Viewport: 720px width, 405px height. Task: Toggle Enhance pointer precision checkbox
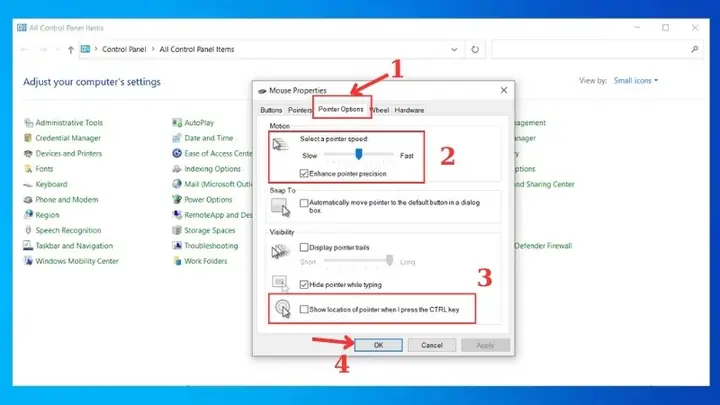(x=304, y=174)
